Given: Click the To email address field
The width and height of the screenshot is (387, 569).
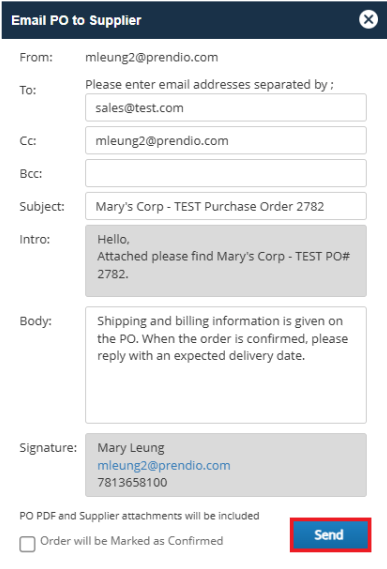Looking at the screenshot, I should pos(226,107).
